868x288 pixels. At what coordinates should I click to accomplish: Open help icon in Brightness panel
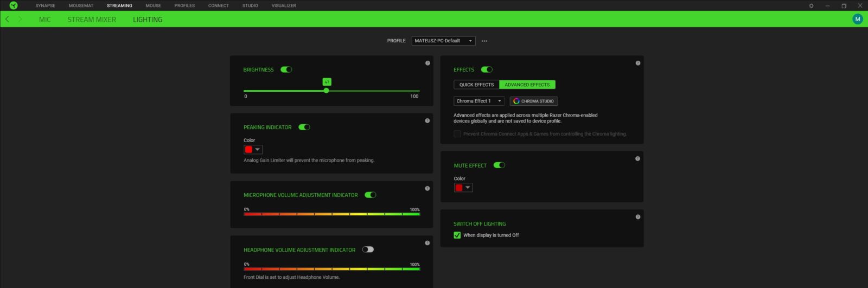click(427, 63)
